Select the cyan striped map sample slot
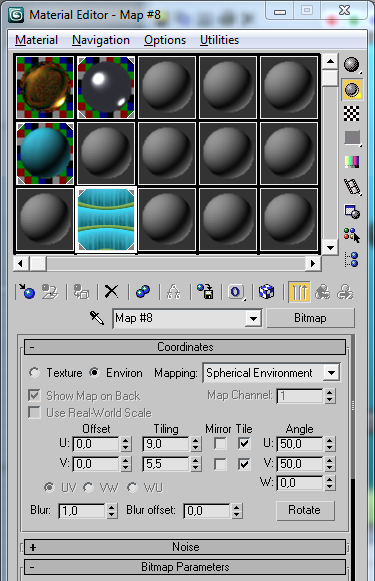The image size is (375, 581). (x=106, y=220)
